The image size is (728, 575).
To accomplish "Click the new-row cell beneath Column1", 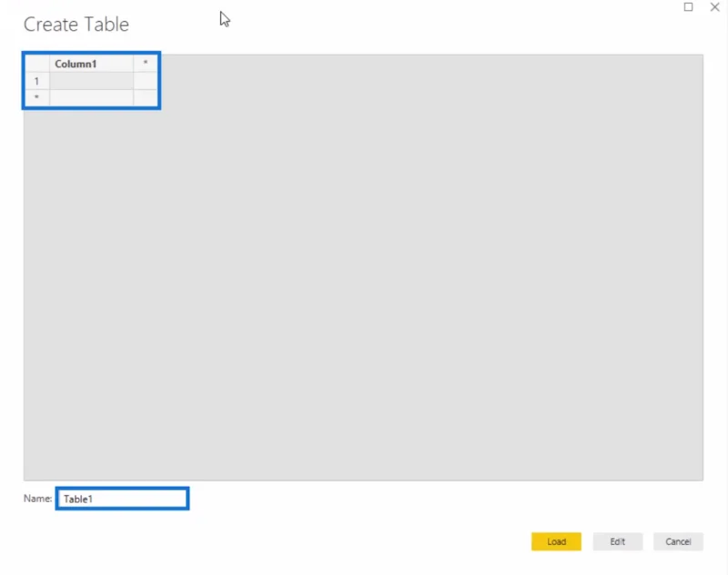I will (92, 97).
